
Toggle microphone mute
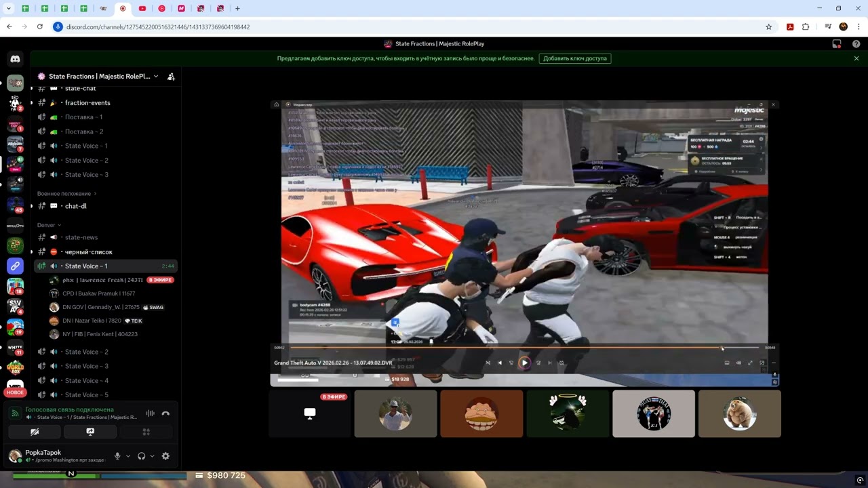tap(117, 456)
